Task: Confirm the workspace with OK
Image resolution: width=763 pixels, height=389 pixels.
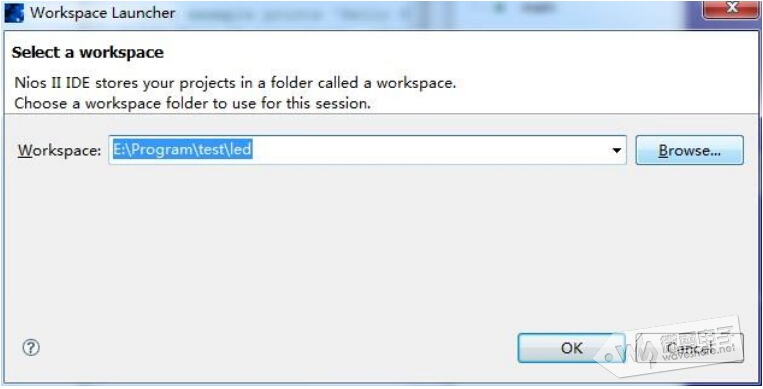Action: 571,348
